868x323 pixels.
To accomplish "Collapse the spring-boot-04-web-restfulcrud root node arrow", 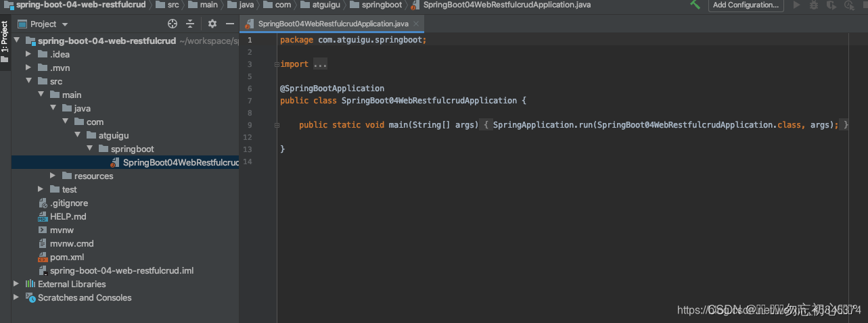I will (17, 41).
